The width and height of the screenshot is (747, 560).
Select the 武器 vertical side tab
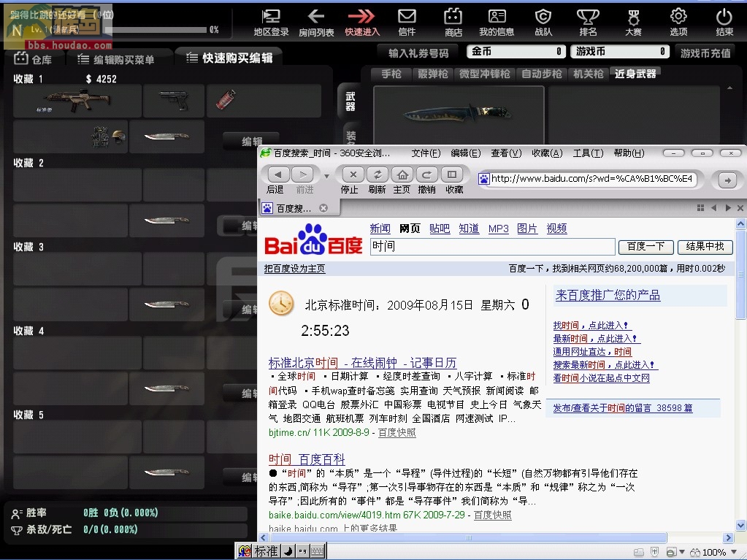350,101
